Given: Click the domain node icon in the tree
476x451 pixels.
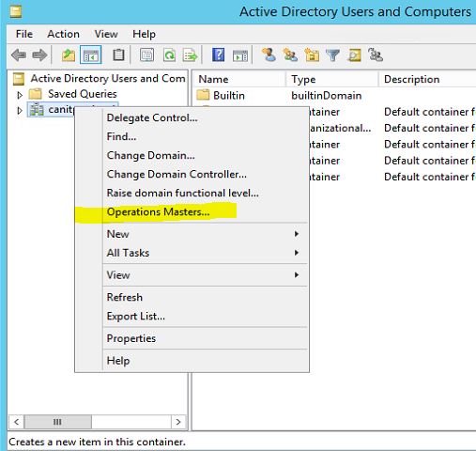Looking at the screenshot, I should (37, 109).
